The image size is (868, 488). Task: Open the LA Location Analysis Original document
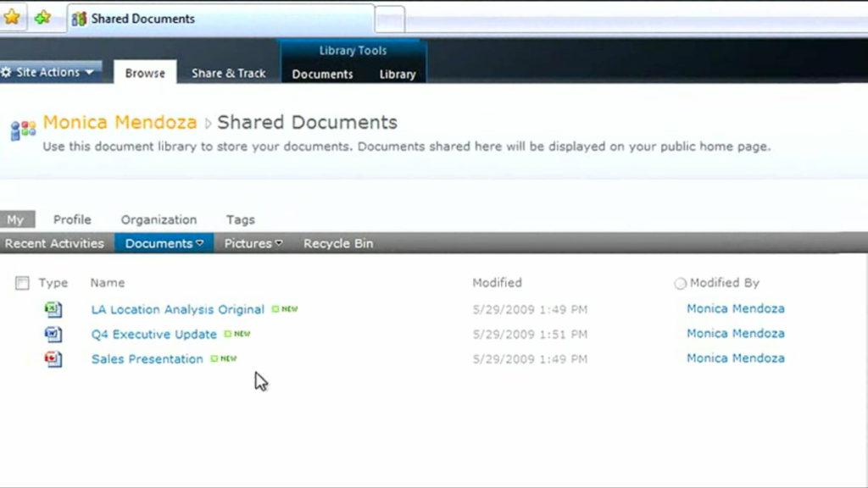tap(178, 309)
